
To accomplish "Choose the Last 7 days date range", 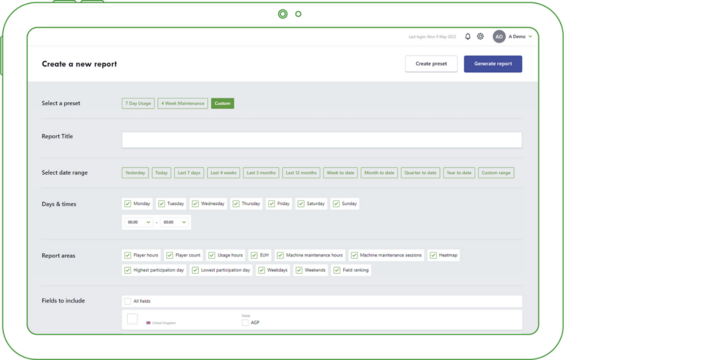I will coord(189,173).
